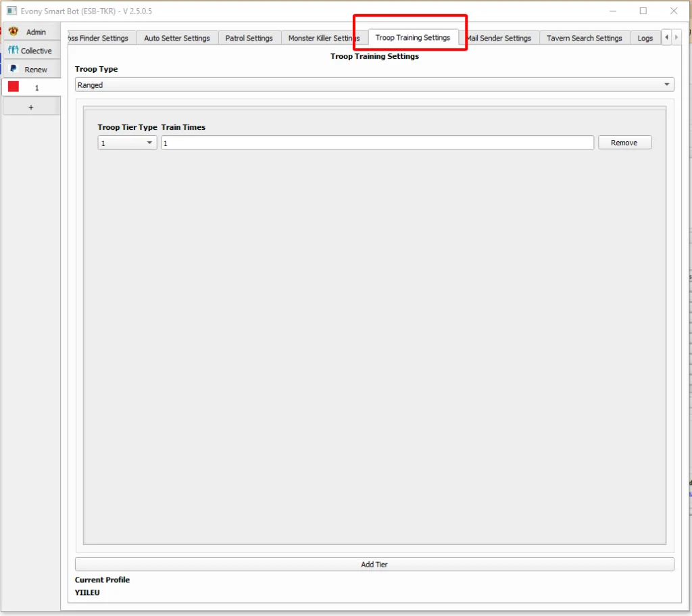
Task: Select the Mail Sender Settings tab
Action: coord(501,39)
